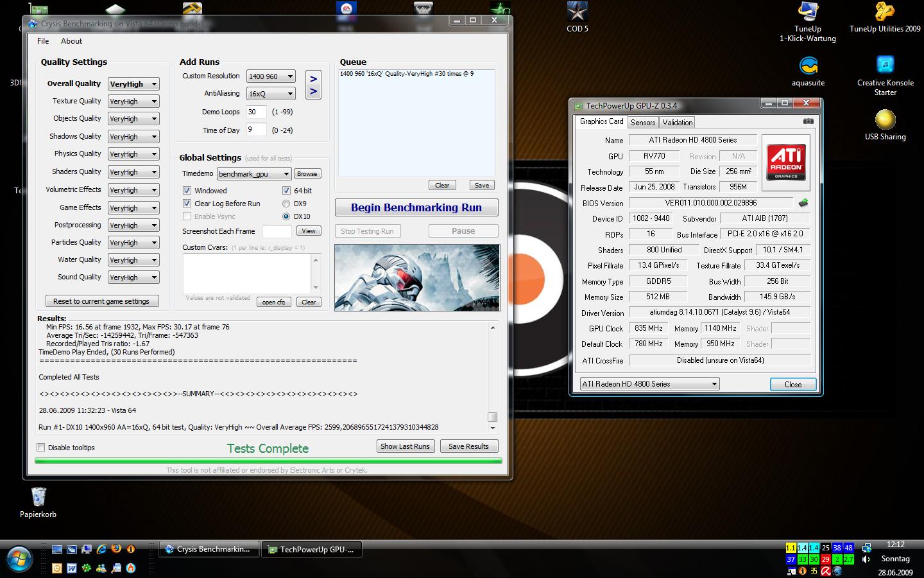Switch to GPU-Z Validation tab
Viewport: 924px width, 578px height.
pyautogui.click(x=677, y=123)
